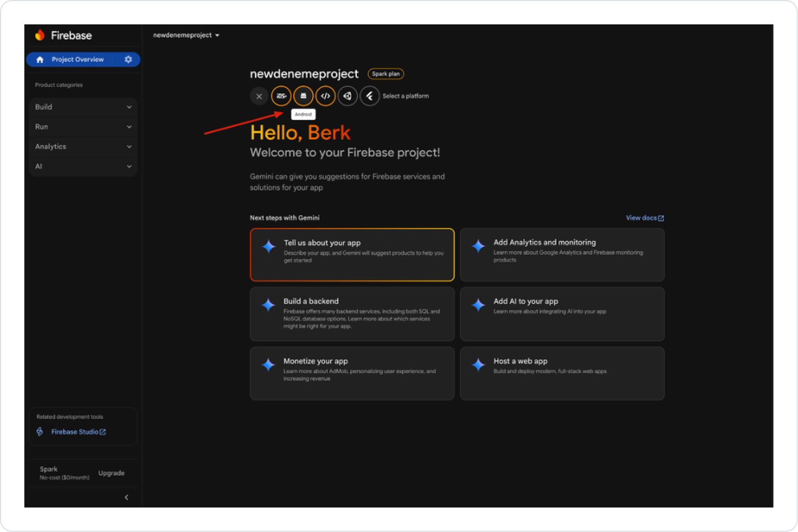The width and height of the screenshot is (798, 532).
Task: Open Project Overview in the sidebar
Action: pos(78,59)
